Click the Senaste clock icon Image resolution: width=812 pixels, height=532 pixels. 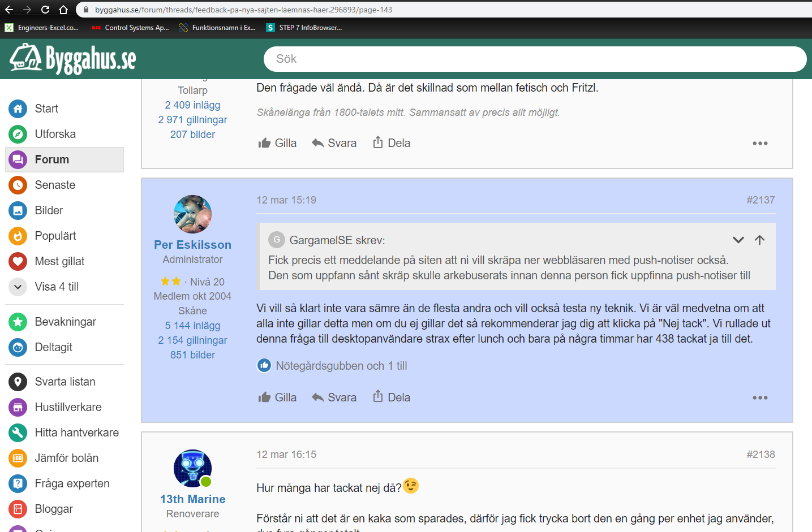(18, 185)
